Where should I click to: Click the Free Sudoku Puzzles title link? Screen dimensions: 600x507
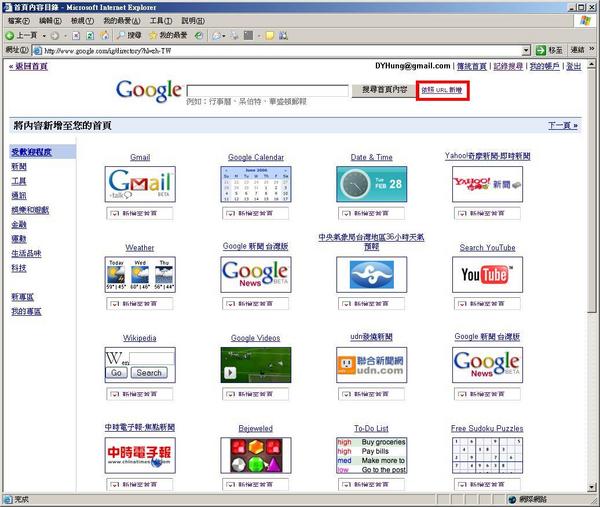tap(487, 428)
